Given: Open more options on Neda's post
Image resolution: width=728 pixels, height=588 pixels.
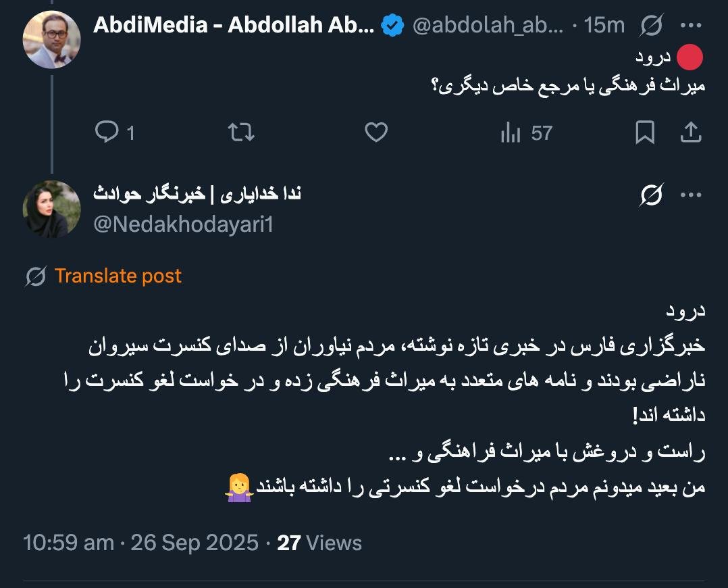Looking at the screenshot, I should 690,195.
